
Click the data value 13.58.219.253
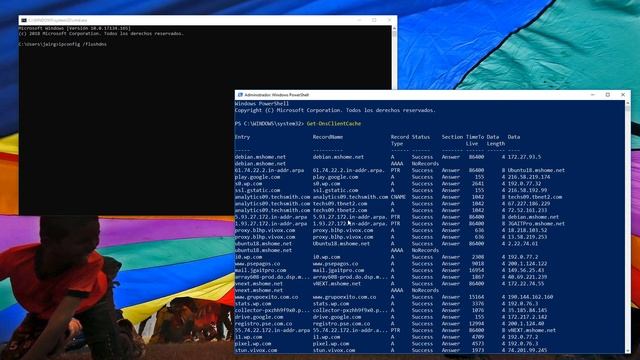(527, 237)
